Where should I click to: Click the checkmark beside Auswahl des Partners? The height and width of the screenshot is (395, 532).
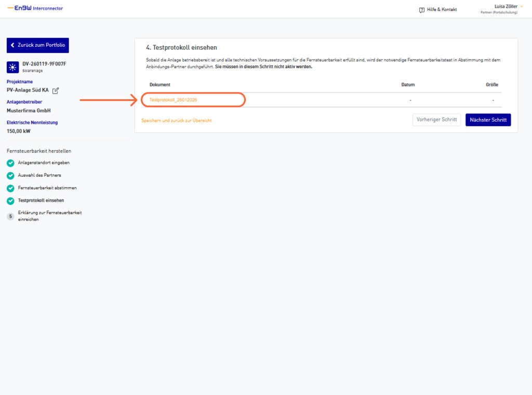(10, 175)
